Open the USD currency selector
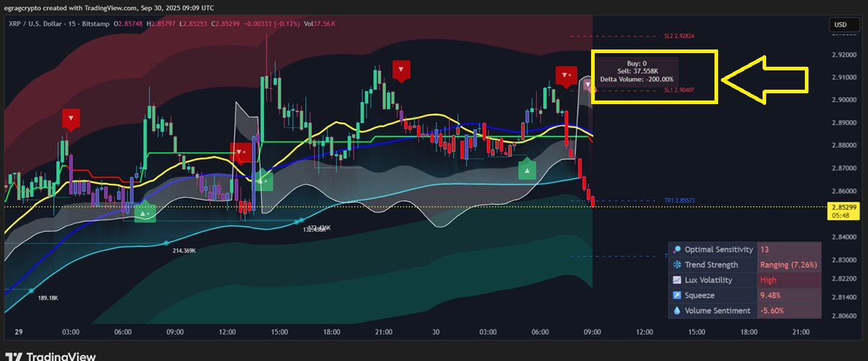 pos(840,25)
